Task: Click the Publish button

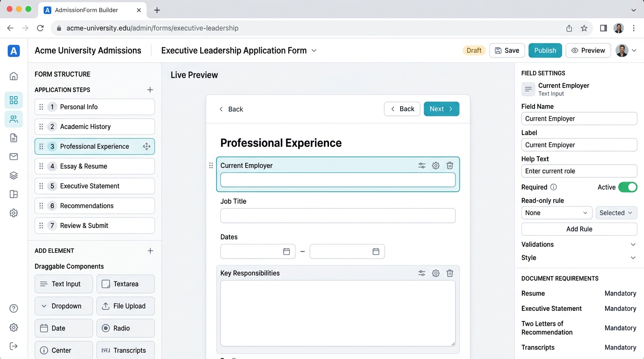Action: 545,50
